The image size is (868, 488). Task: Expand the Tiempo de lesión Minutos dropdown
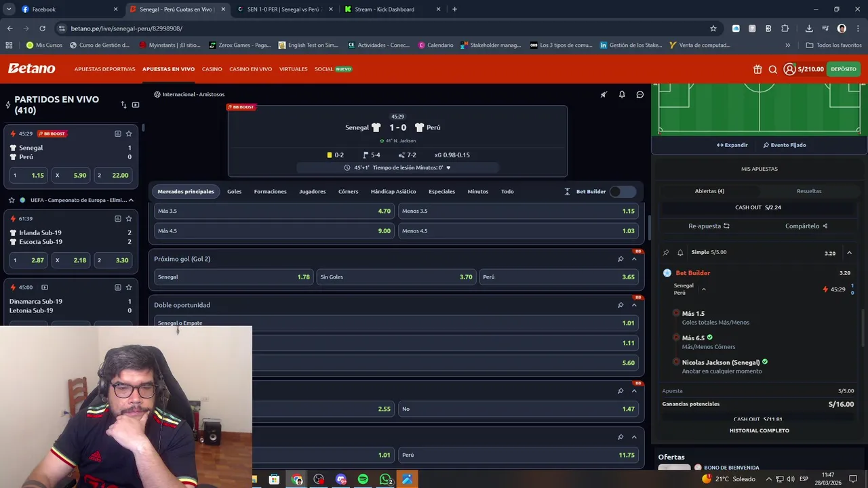pos(448,167)
